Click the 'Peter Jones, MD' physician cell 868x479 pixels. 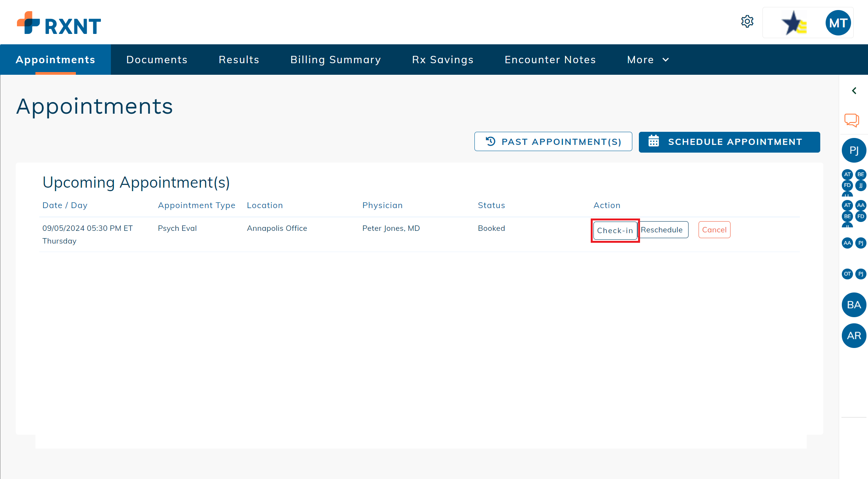(x=391, y=228)
